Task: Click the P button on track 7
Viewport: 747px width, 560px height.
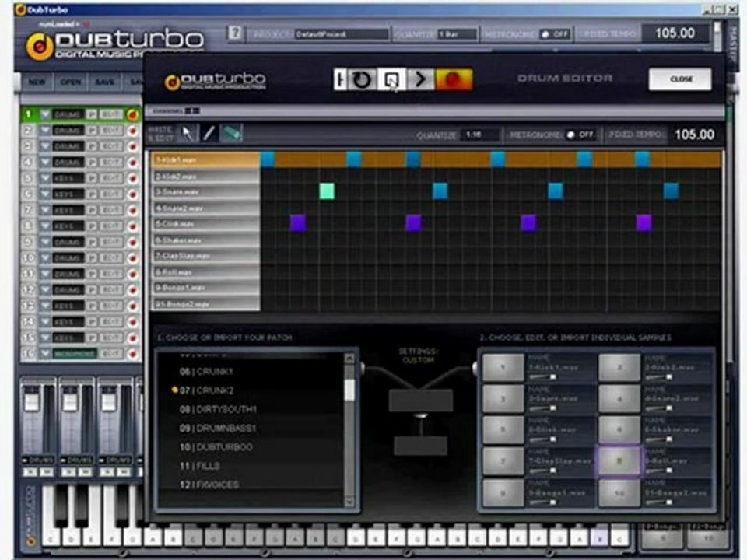Action: coord(92,210)
